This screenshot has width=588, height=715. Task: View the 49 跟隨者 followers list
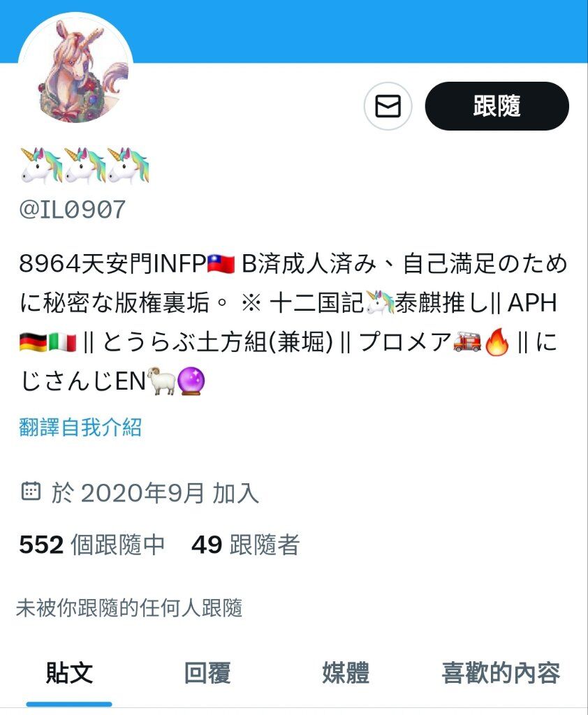pyautogui.click(x=245, y=545)
